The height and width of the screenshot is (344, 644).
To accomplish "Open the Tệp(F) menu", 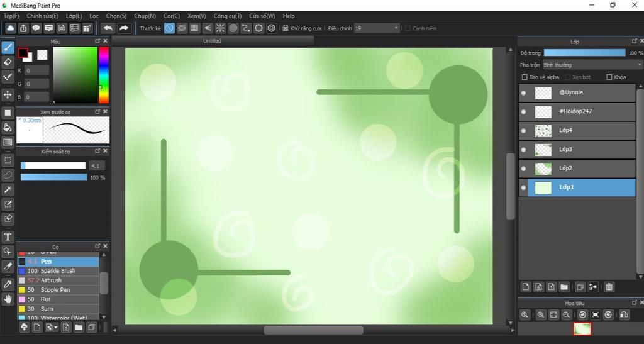I will pos(11,16).
